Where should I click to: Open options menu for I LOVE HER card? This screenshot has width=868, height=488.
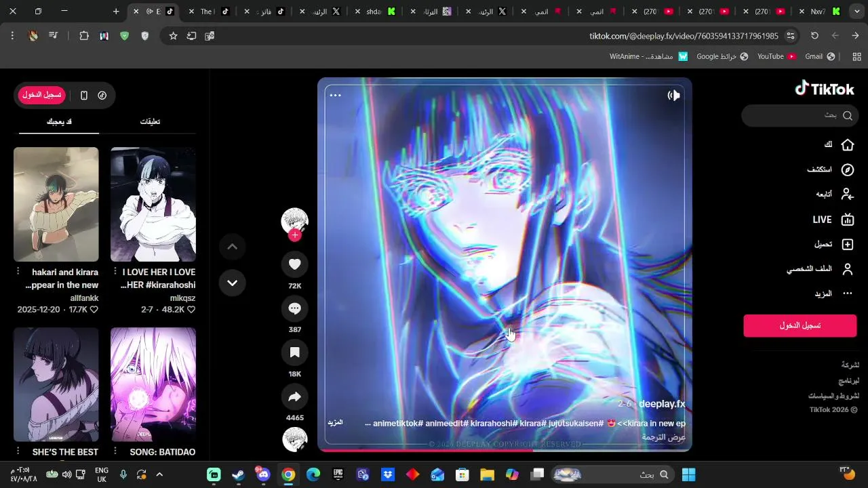(115, 272)
